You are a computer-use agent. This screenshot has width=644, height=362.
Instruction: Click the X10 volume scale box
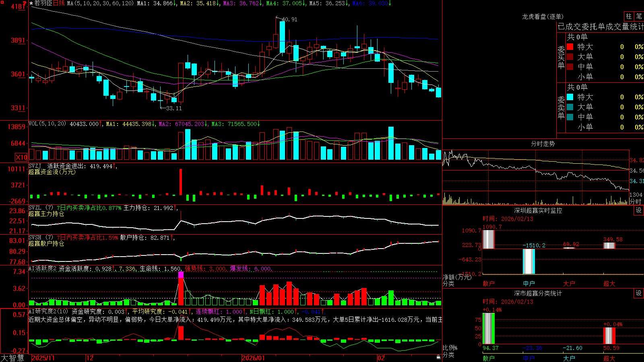[x=21, y=157]
